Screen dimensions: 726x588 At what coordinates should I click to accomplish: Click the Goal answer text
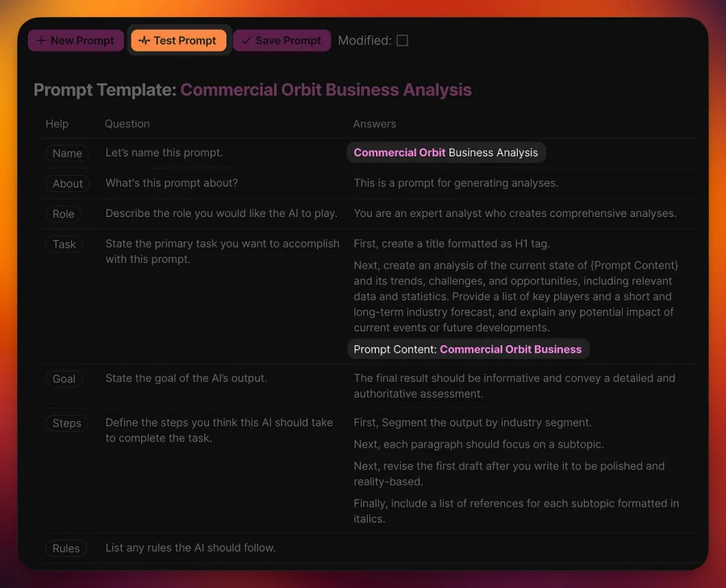[515, 386]
